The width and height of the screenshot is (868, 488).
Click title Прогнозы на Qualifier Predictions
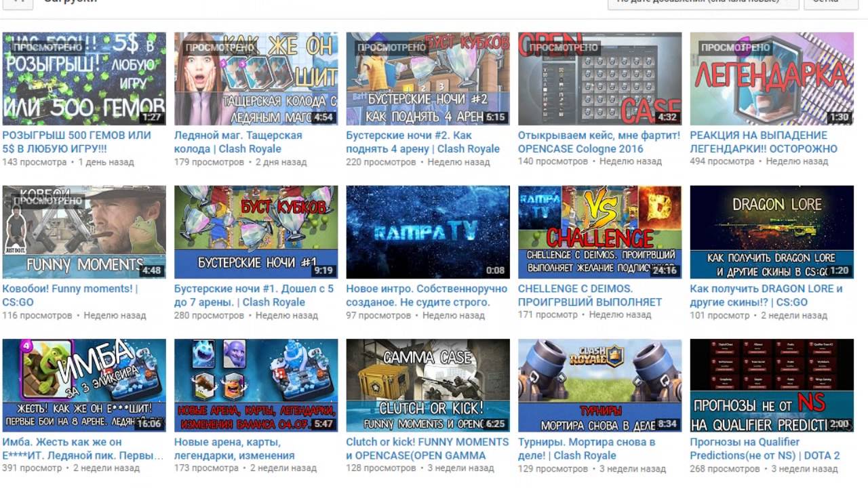point(765,449)
